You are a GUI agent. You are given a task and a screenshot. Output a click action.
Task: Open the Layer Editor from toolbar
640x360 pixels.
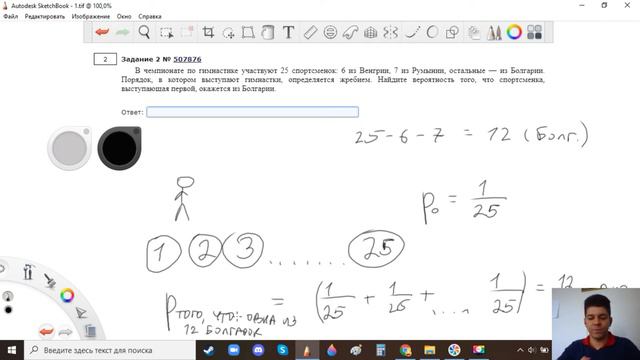474,32
